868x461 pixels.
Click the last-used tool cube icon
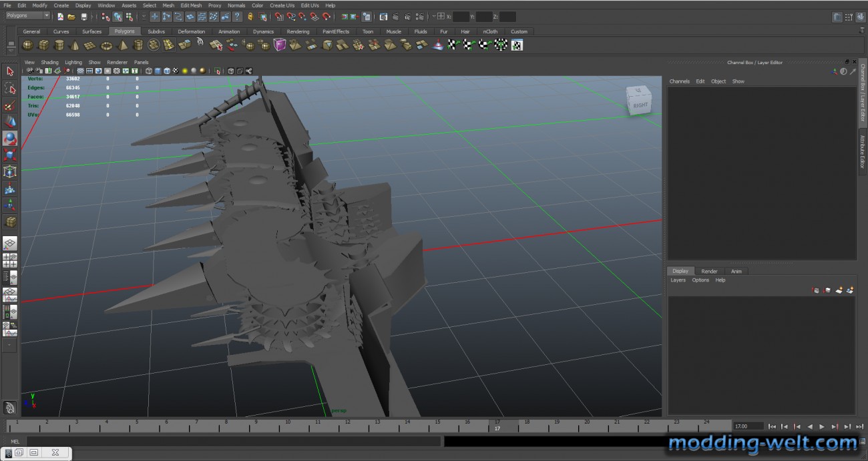(x=10, y=221)
